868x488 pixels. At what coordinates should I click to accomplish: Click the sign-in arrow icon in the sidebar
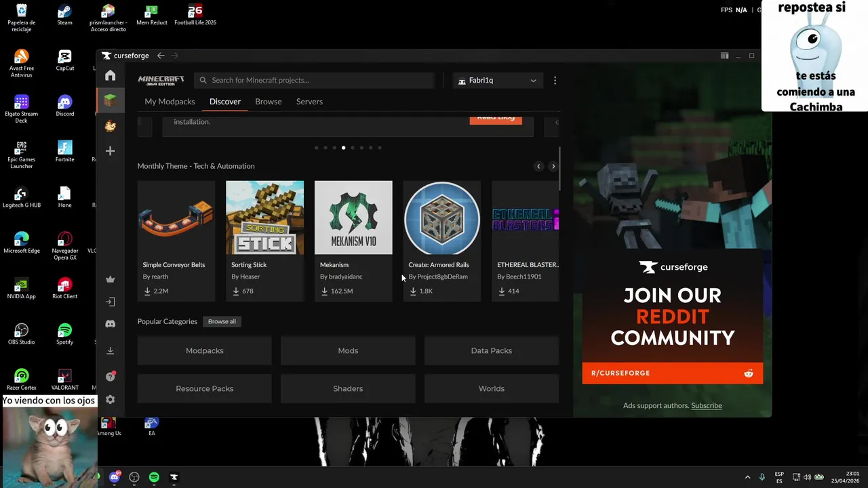110,302
